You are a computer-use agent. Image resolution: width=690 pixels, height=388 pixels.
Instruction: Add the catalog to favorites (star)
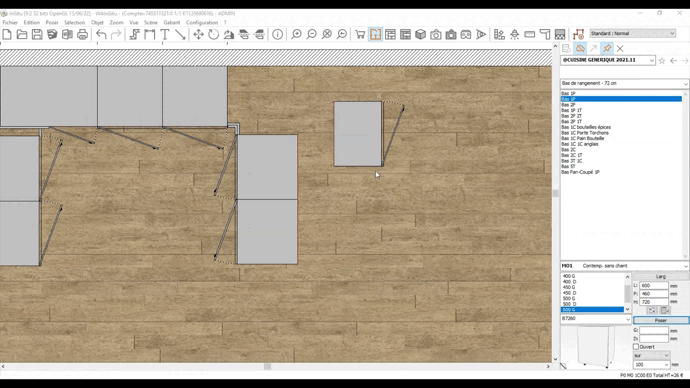[x=662, y=61]
